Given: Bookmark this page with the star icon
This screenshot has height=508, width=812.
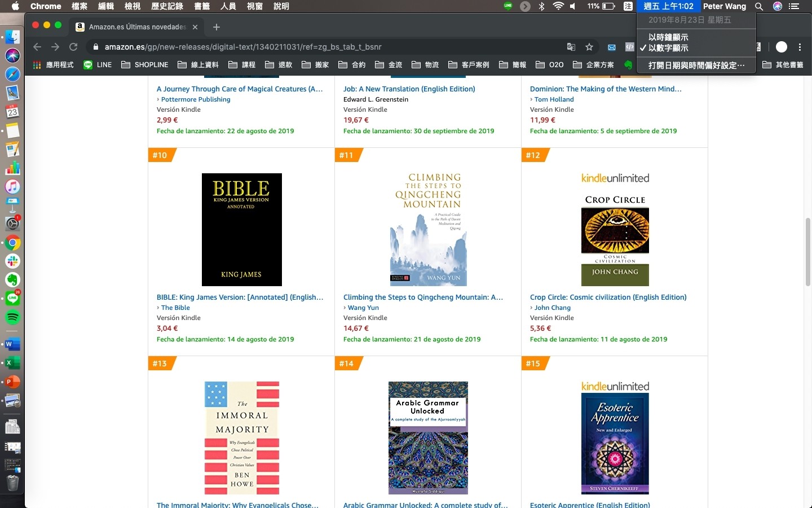Looking at the screenshot, I should [589, 47].
